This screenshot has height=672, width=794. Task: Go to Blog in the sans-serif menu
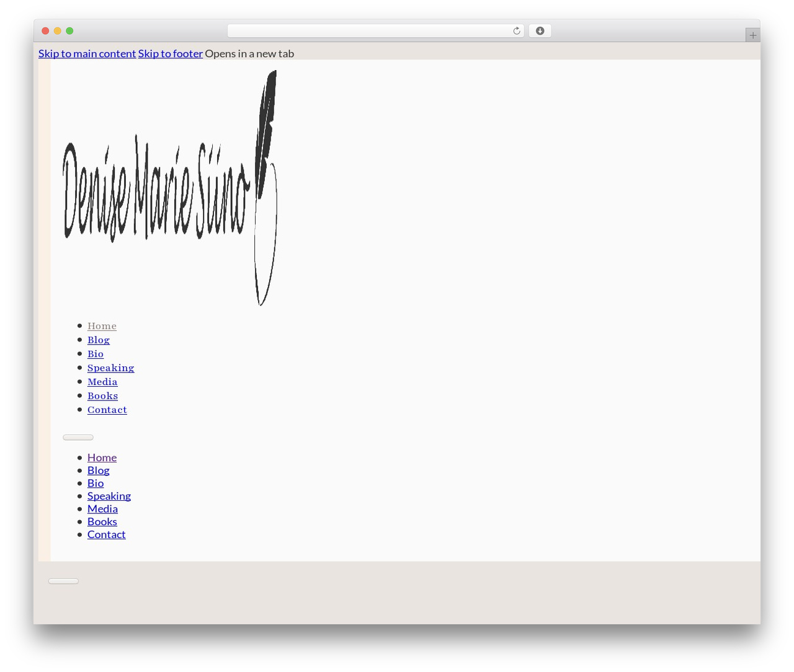tap(99, 471)
